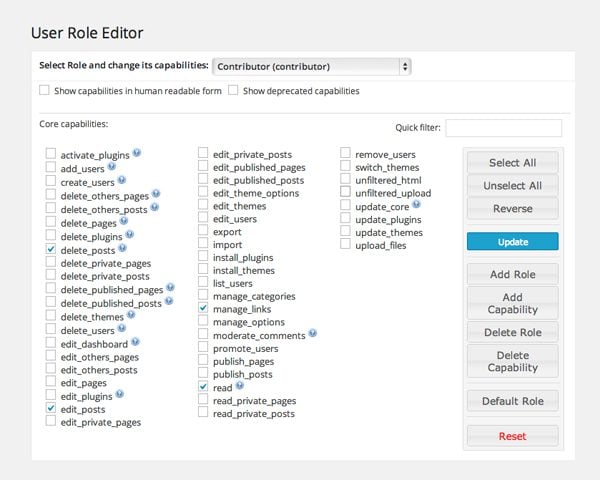600x480 pixels.
Task: Check the edit_private_posts capability
Action: click(203, 153)
